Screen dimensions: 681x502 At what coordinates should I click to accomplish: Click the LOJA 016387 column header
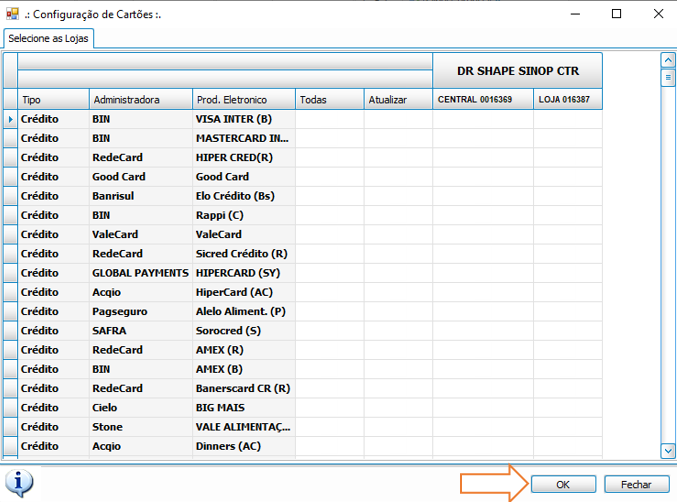pyautogui.click(x=568, y=99)
